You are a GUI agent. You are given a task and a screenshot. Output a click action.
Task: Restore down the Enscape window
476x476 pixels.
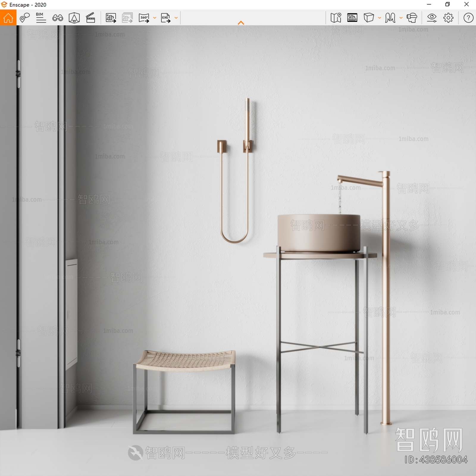tap(447, 4)
